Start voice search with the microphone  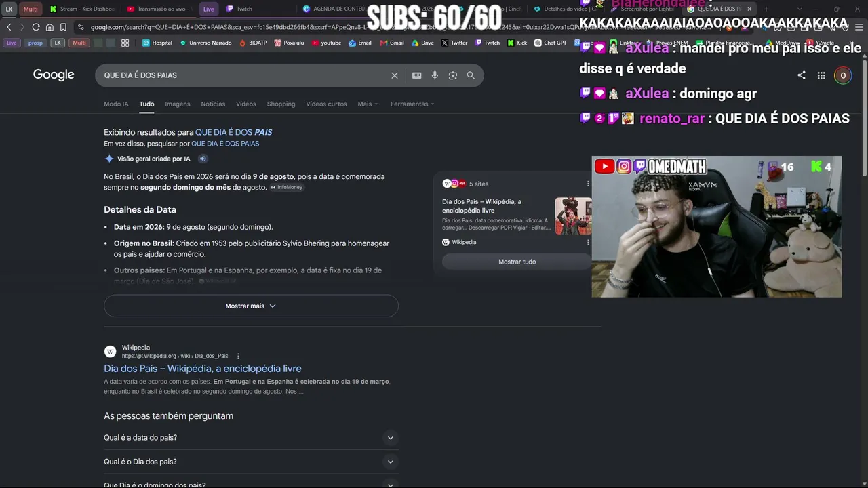click(x=435, y=75)
